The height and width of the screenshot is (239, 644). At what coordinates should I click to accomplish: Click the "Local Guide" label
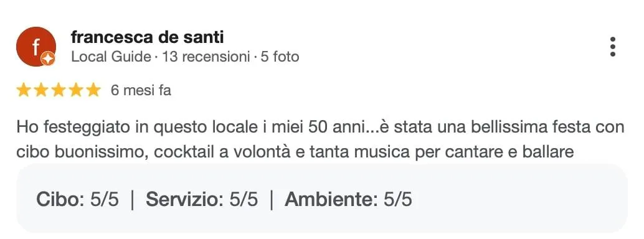(x=111, y=57)
